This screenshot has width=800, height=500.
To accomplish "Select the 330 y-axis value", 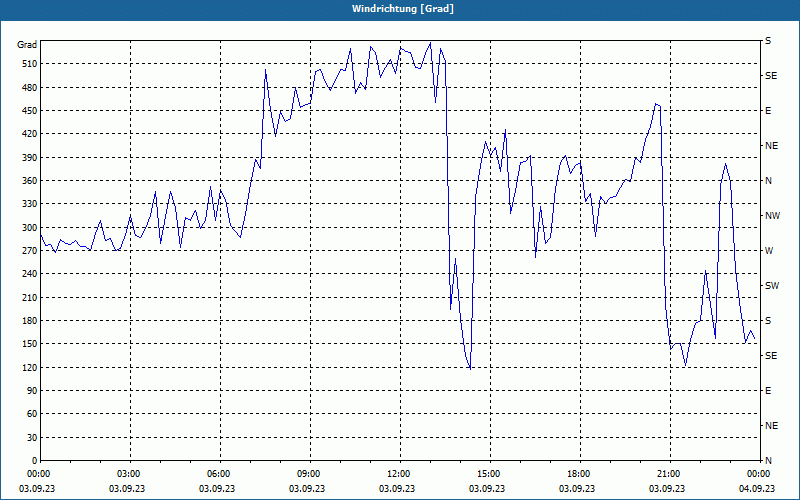I will click(29, 204).
